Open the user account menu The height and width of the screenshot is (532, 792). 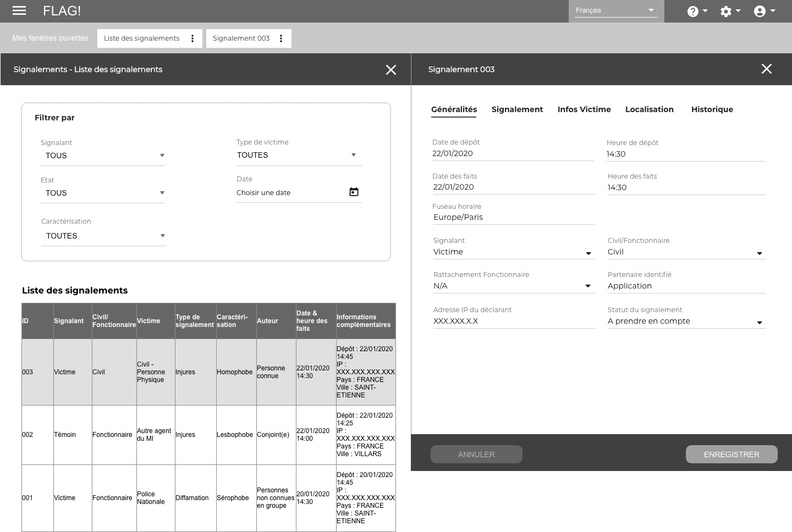coord(764,11)
